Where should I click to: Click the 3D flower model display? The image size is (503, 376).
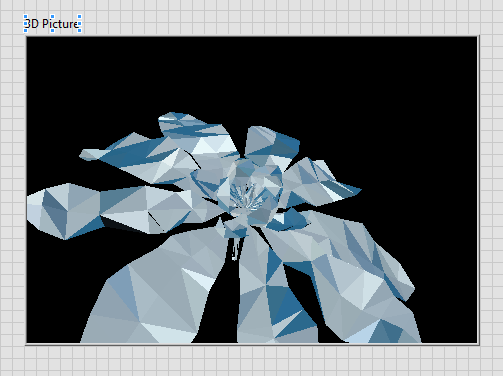click(252, 190)
